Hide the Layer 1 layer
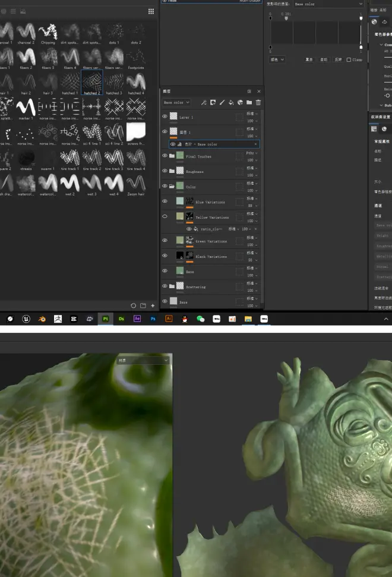Screen dimensions: 392x577 (165, 116)
